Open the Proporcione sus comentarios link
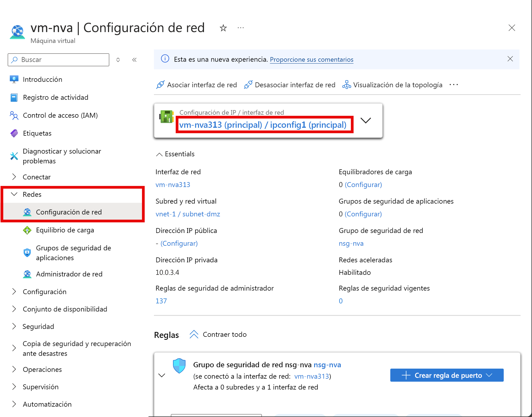This screenshot has height=417, width=532. click(x=311, y=60)
